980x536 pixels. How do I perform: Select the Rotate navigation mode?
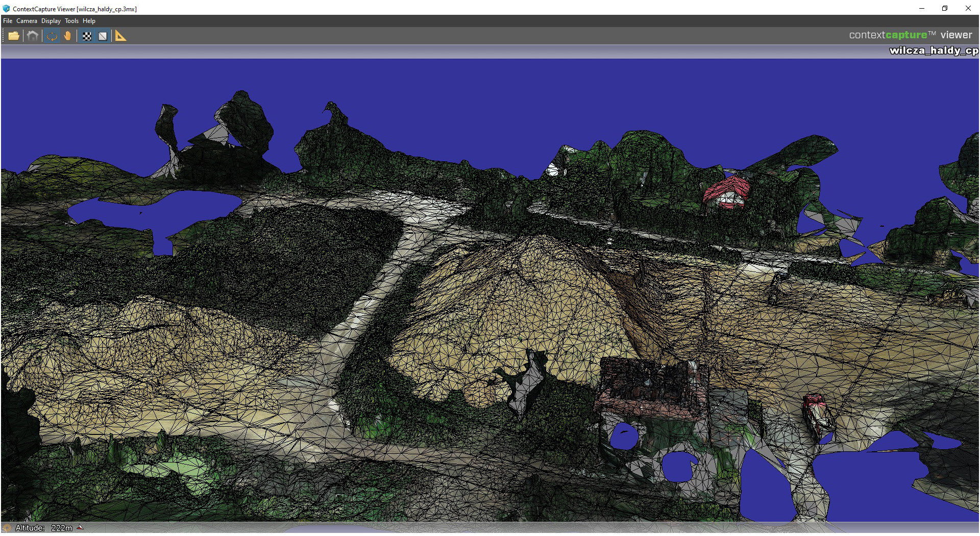52,36
